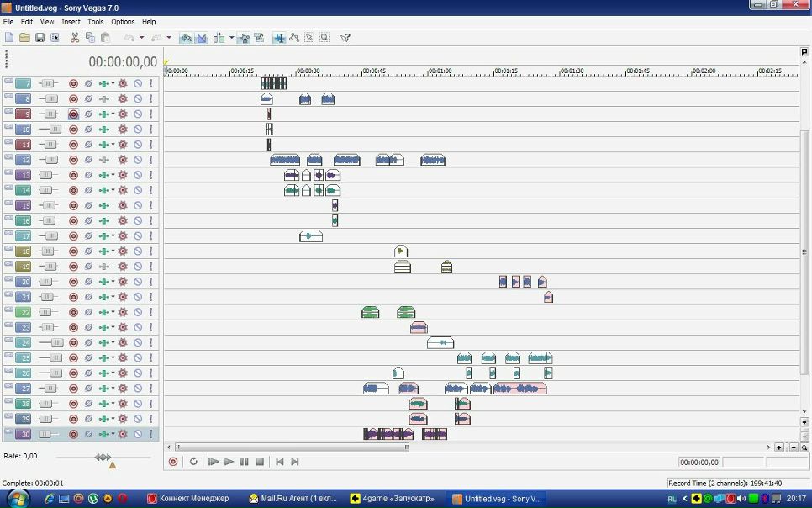Open an existing project with the folder icon
Viewport: 812px width, 508px height.
(x=24, y=38)
